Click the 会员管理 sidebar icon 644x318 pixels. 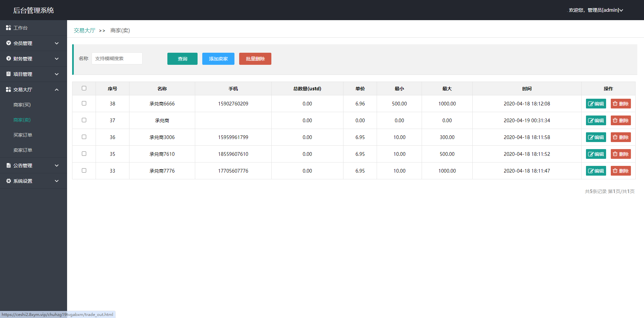8,43
